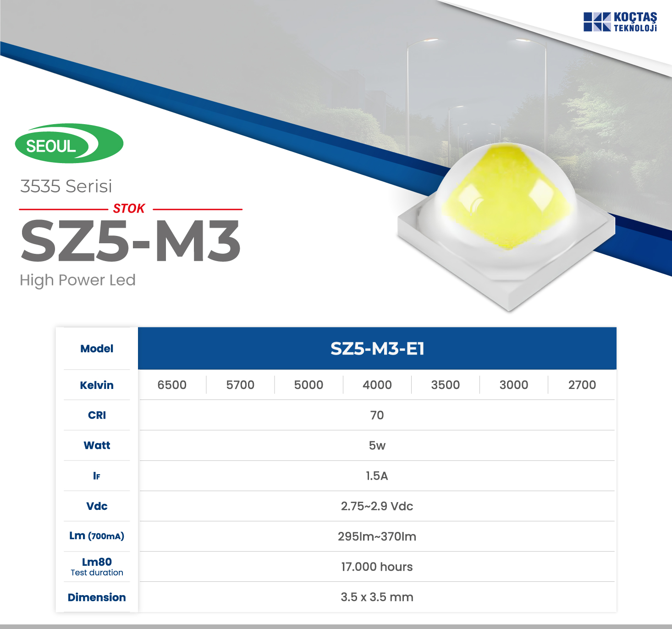
Task: Click the red 'STOK' label
Action: pyautogui.click(x=129, y=209)
